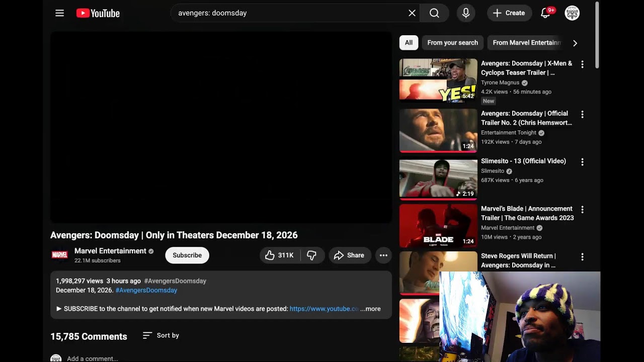Open the account avatar menu
The width and height of the screenshot is (644, 362).
(x=572, y=13)
